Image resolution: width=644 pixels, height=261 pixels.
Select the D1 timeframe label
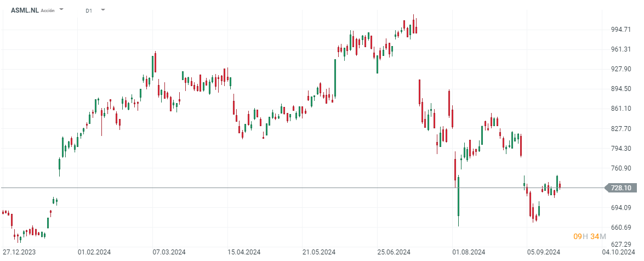click(89, 10)
